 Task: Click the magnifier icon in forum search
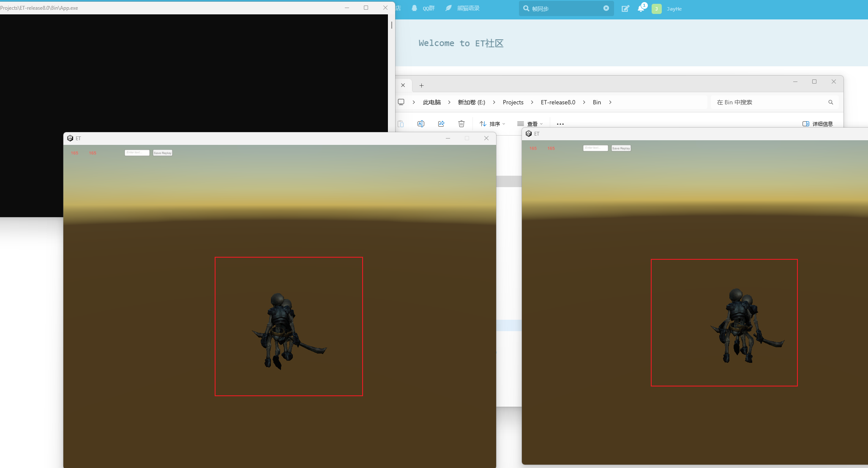coord(526,8)
